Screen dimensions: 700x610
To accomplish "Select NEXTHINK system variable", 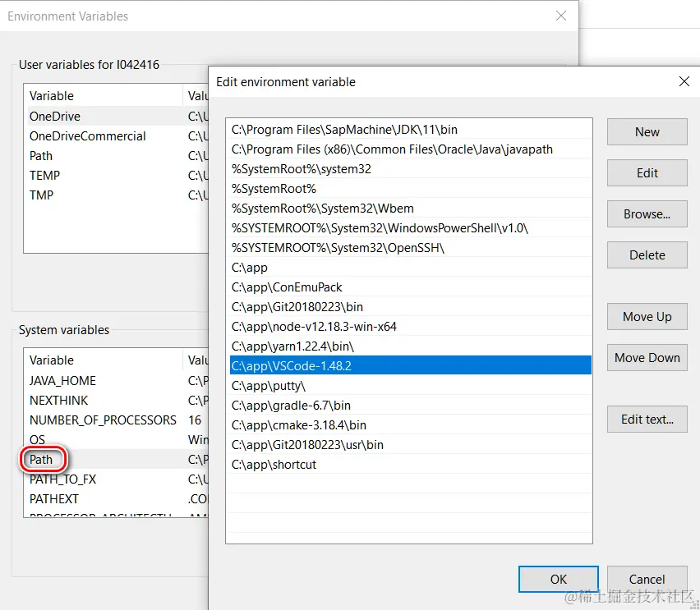I will (x=116, y=400).
